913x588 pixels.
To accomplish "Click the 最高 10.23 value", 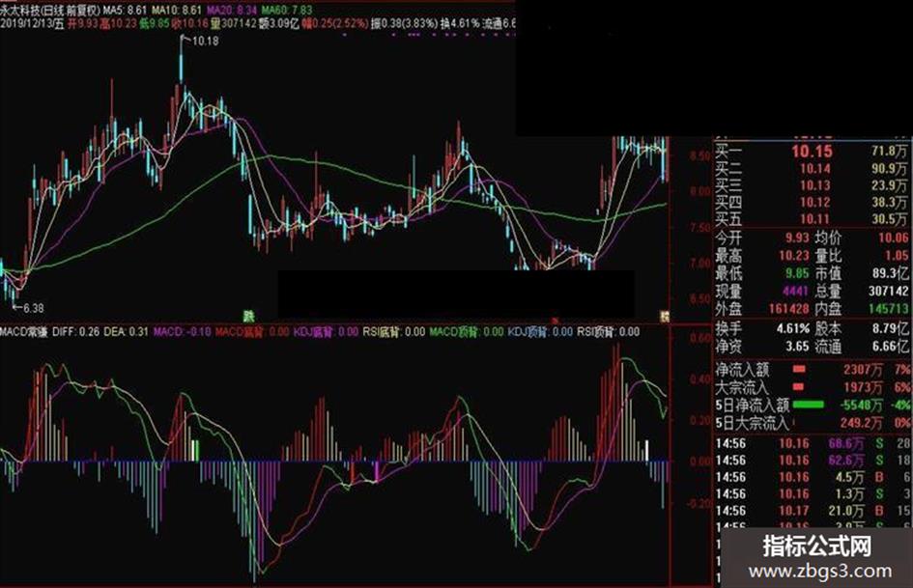I will (x=794, y=255).
